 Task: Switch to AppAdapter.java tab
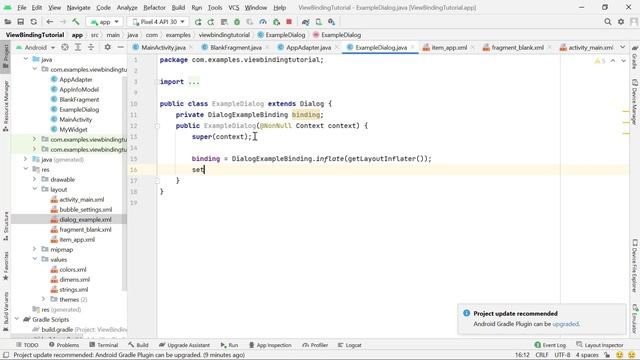pos(309,48)
